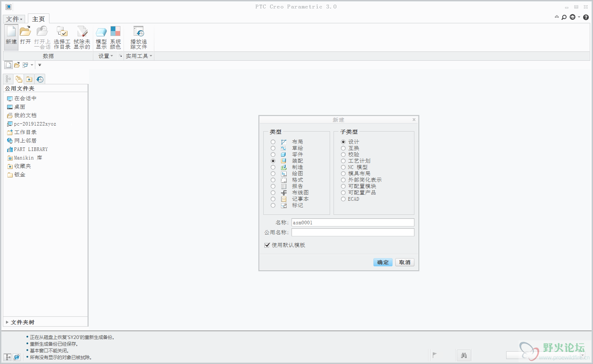Select 布线图 type radio button
Viewport: 593px width, 364px height.
[273, 193]
